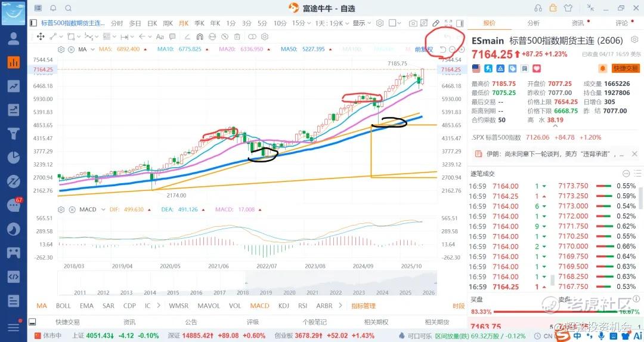Screen dimensions: 644x342
Task: Reset chart view with undo arrow icon
Action: click(442, 50)
